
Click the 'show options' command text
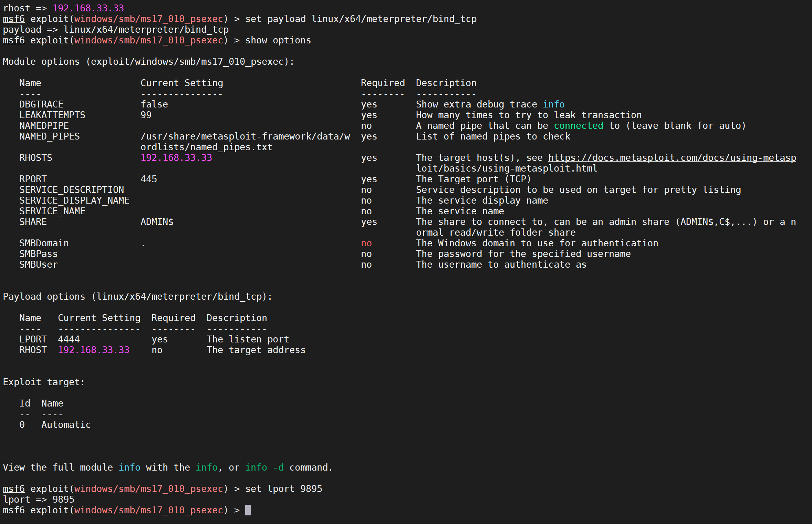(278, 40)
